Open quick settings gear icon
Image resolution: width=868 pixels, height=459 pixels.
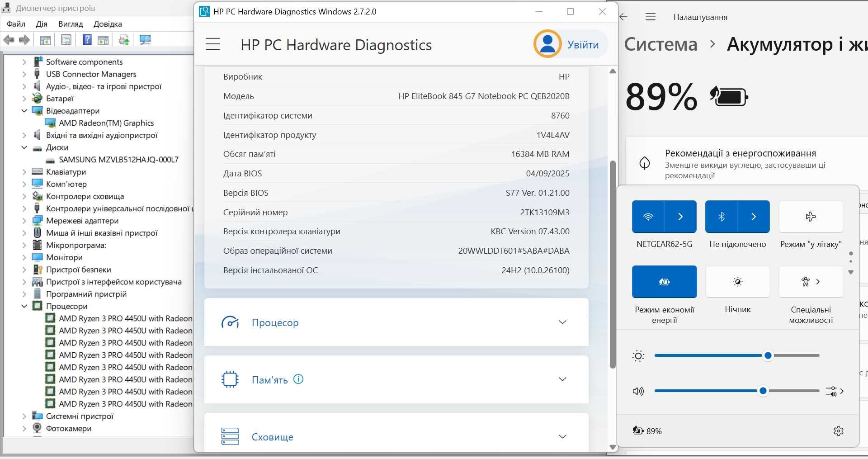pos(839,431)
